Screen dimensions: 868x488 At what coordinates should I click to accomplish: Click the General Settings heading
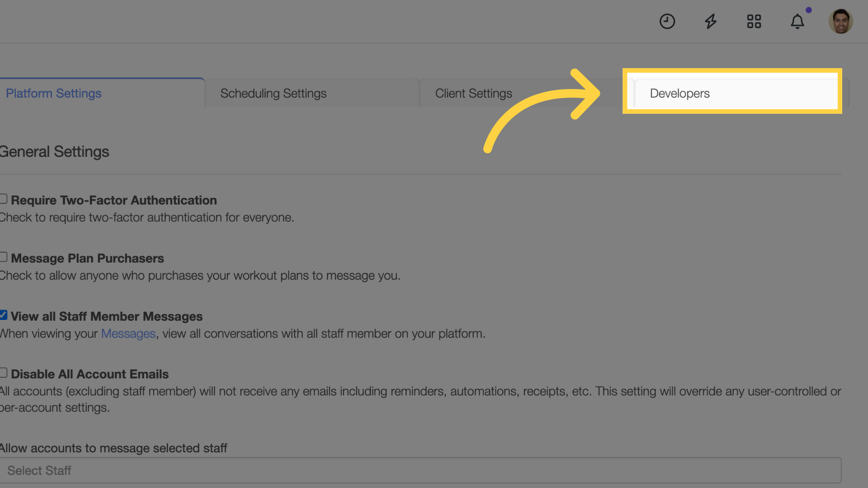coord(54,152)
